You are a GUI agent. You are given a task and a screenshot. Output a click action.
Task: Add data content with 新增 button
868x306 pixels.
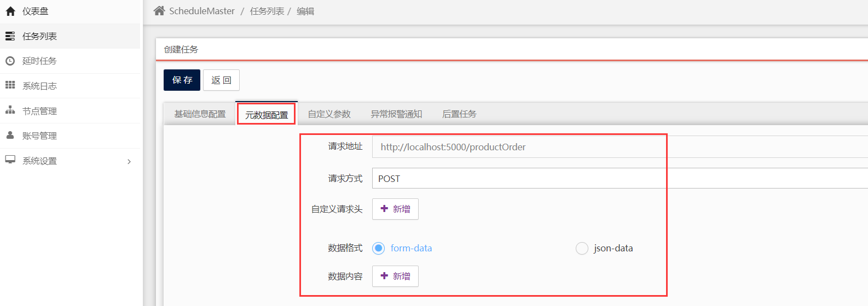point(395,276)
